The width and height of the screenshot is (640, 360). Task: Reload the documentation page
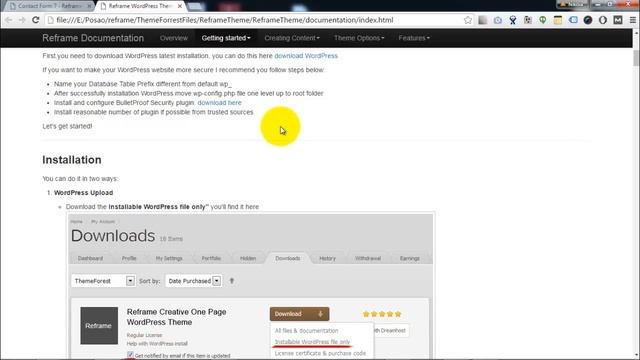click(36, 20)
